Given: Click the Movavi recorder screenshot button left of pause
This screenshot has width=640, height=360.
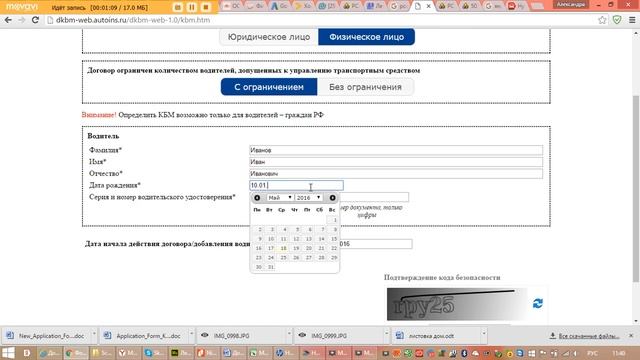Looking at the screenshot, I should [x=178, y=7].
